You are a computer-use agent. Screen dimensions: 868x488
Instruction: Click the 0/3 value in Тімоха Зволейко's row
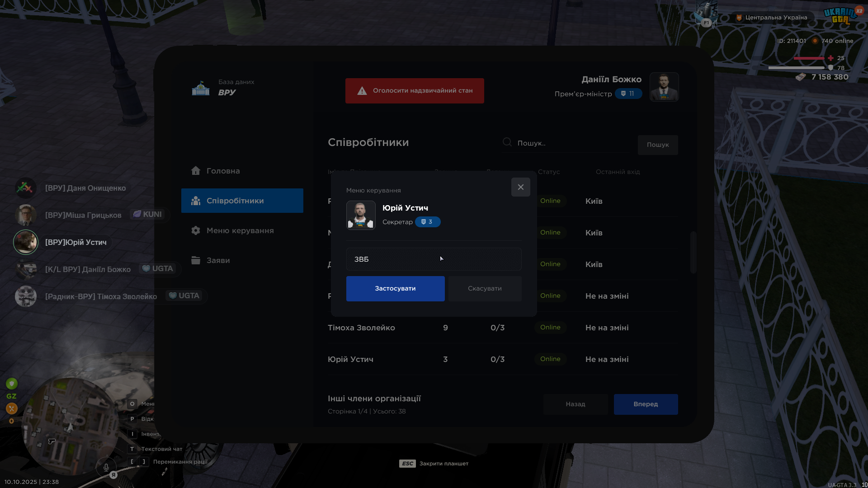[x=497, y=328]
